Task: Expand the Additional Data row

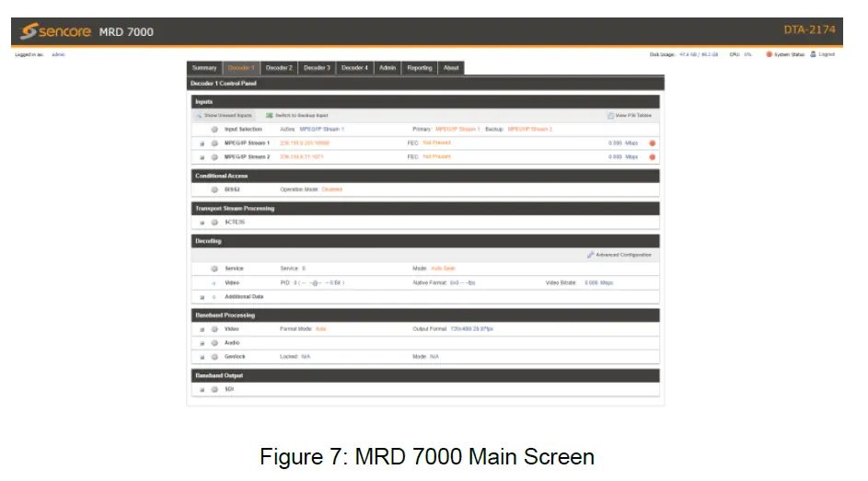Action: click(x=203, y=297)
